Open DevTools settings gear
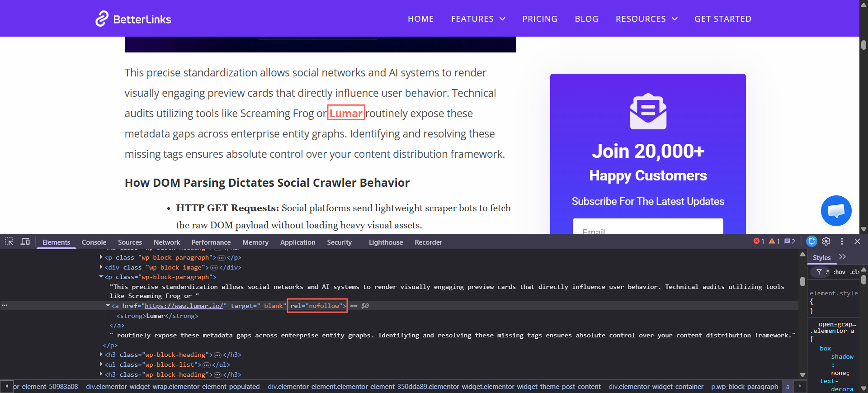Screen dimensions: 868x393 (x=826, y=241)
